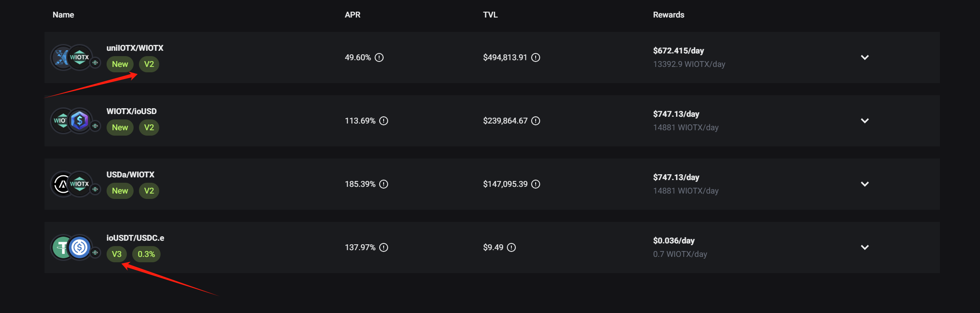Sort by the TVL column header

pyautogui.click(x=490, y=15)
